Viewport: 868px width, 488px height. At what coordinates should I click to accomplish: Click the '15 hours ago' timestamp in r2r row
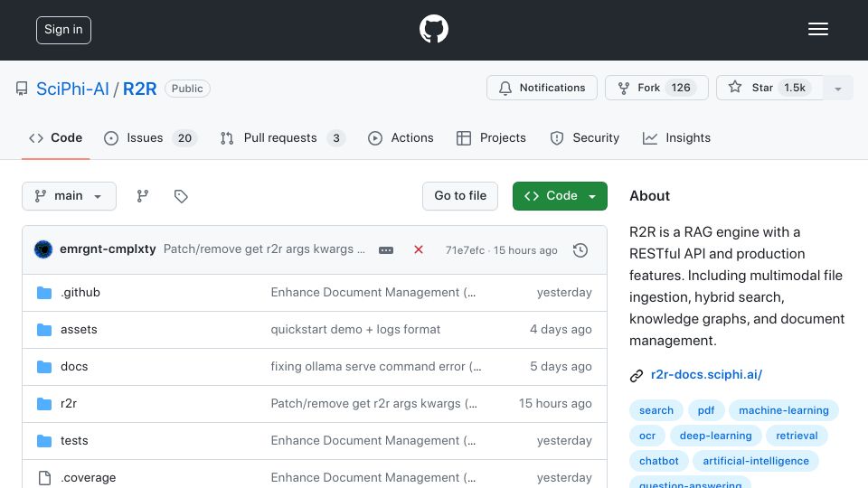554,403
